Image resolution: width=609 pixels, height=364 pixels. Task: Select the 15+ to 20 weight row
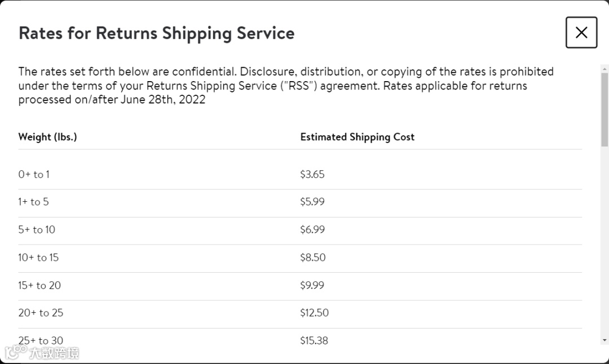click(39, 286)
